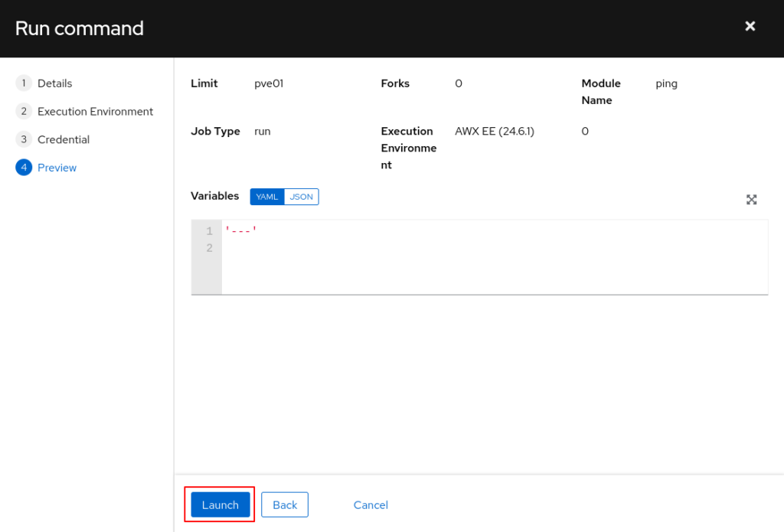Jump to the Credential wizard step
The height and width of the screenshot is (532, 784).
(x=64, y=139)
